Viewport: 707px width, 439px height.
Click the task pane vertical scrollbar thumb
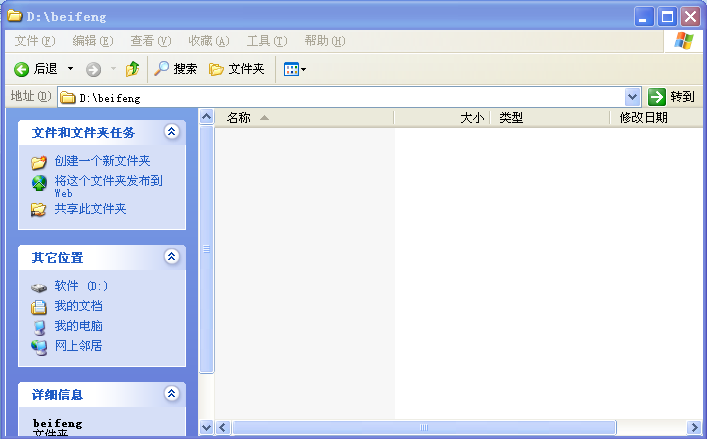[x=207, y=249]
